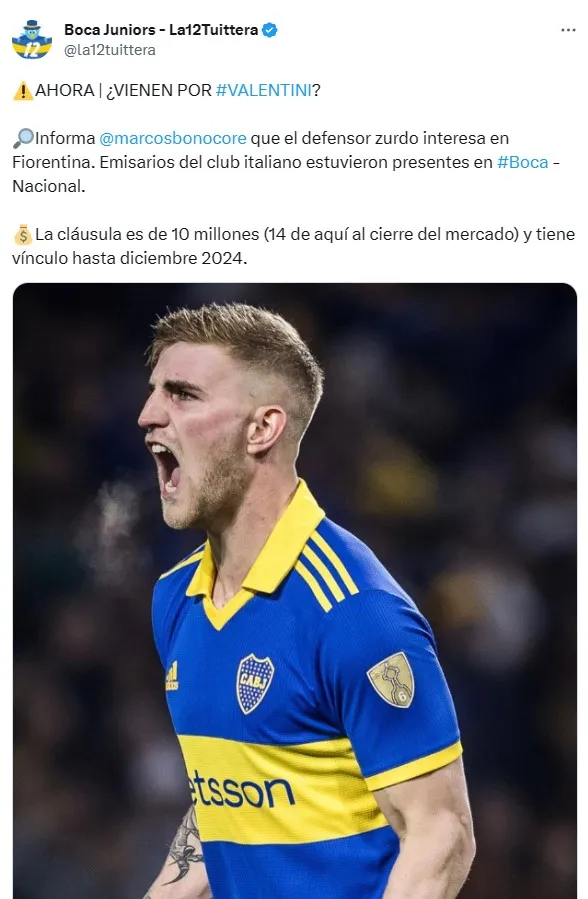Click the Boca Juniors - La12Tuittera display name

(x=161, y=30)
